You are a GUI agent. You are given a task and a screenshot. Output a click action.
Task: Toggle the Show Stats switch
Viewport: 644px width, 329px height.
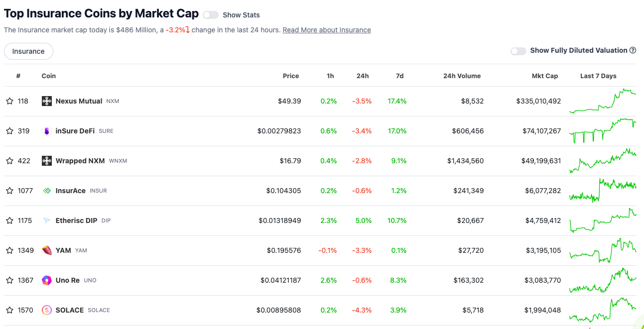click(x=211, y=15)
